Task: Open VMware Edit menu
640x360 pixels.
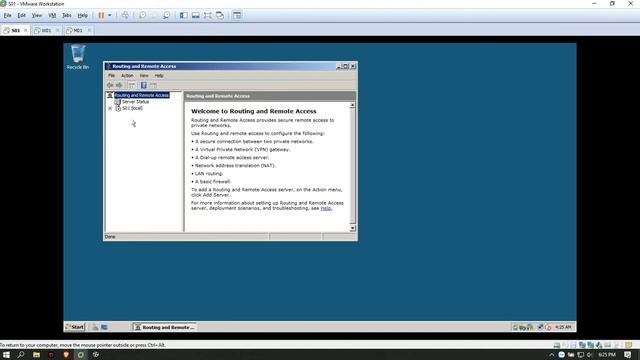Action: [x=21, y=15]
